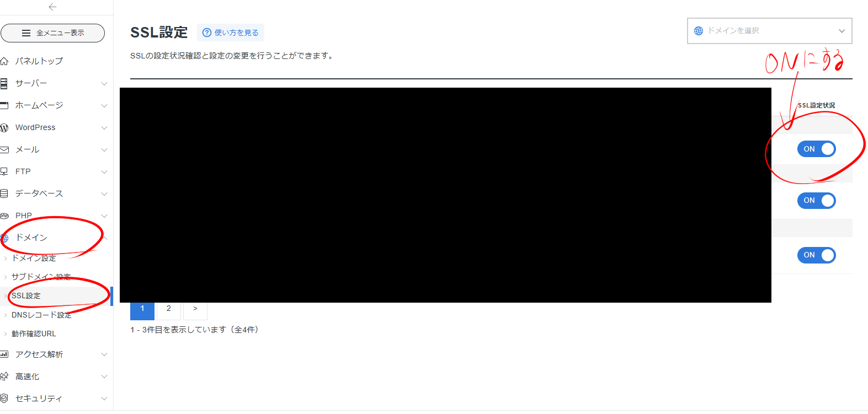Click the hamburger icon in 全メニュー表示
The image size is (868, 414).
(x=26, y=33)
